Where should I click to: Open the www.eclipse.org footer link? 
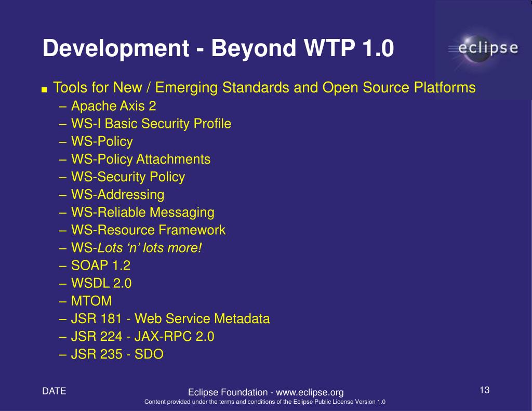[310, 392]
